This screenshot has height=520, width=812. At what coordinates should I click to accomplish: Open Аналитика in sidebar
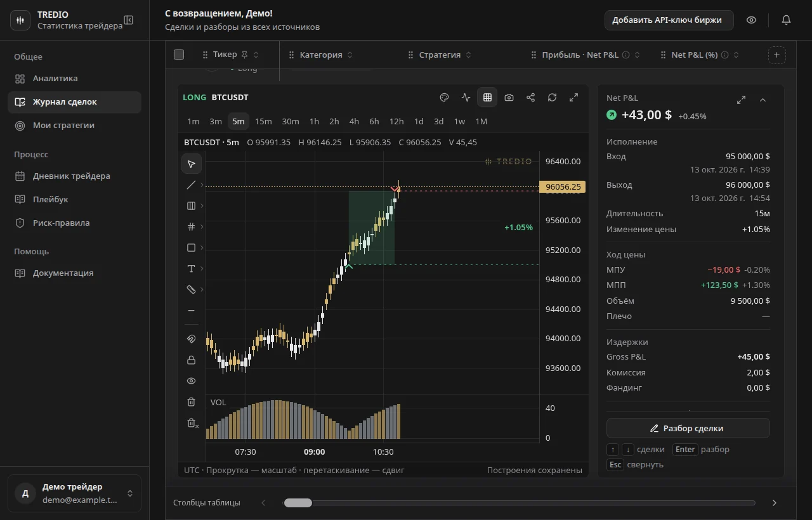point(74,79)
